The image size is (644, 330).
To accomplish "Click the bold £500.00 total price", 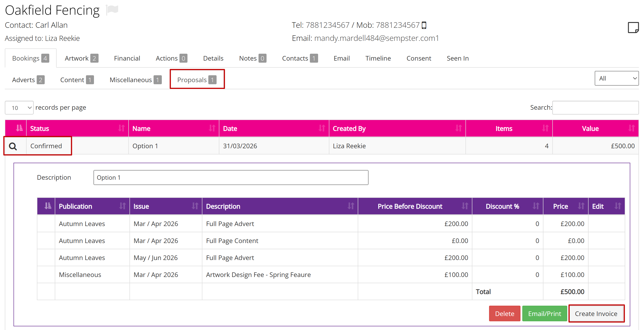I will [x=572, y=292].
